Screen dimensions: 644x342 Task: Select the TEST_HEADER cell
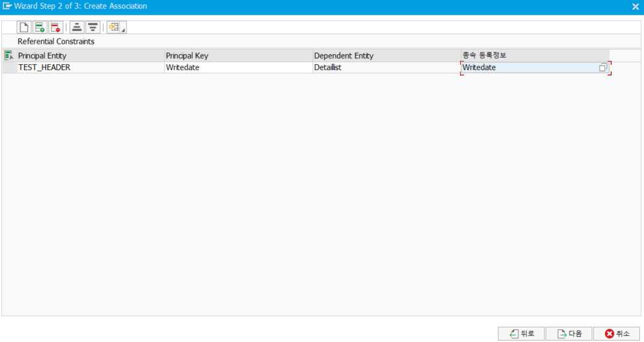91,67
